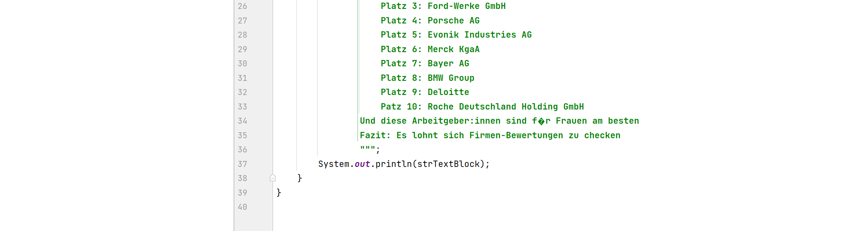Collapse method fold marker at line 38
868x231 pixels.
(x=273, y=178)
